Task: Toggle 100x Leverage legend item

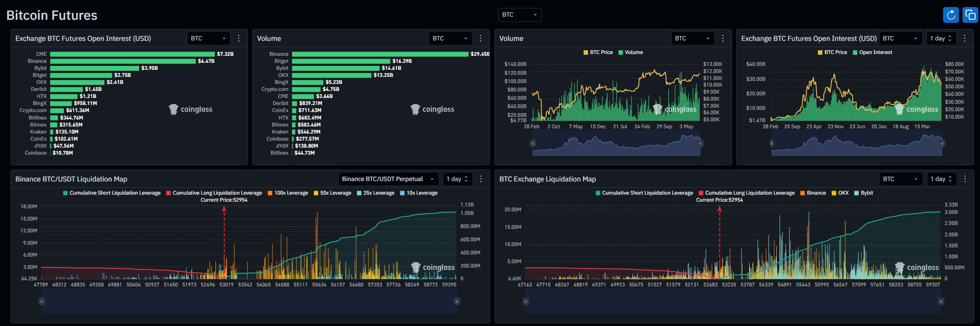Action: [x=287, y=193]
